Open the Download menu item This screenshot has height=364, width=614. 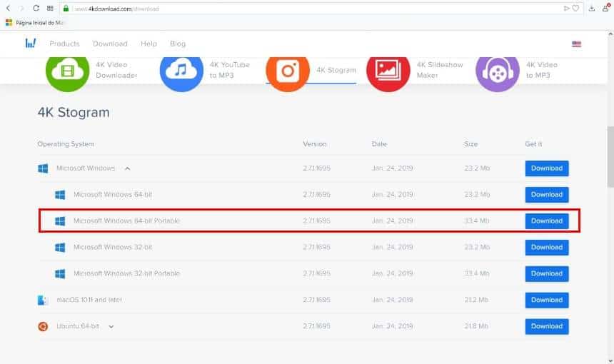110,44
